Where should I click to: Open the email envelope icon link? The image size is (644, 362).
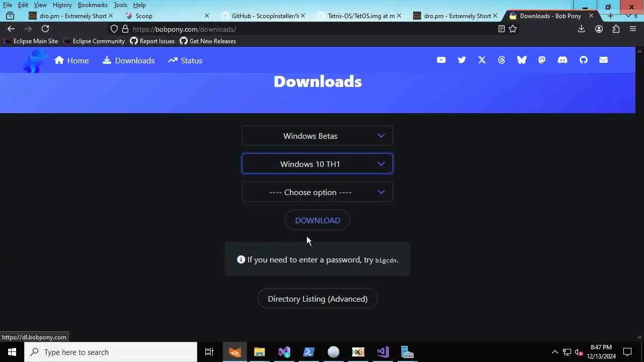pos(604,60)
